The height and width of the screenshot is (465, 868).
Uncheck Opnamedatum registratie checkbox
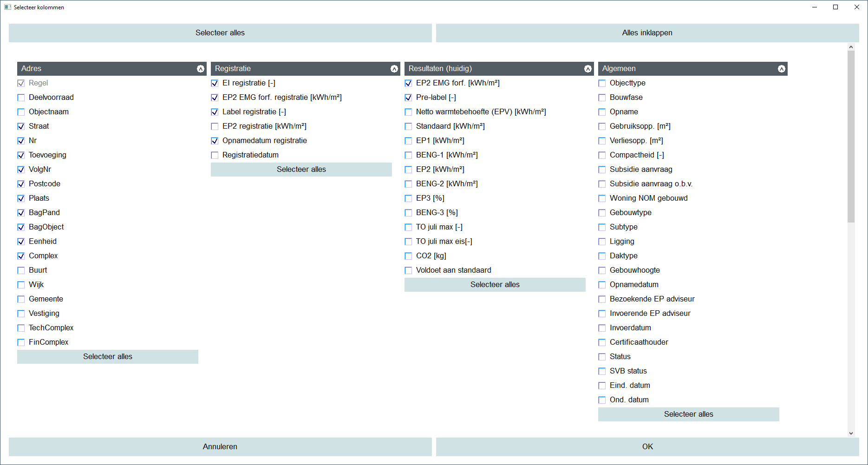215,141
